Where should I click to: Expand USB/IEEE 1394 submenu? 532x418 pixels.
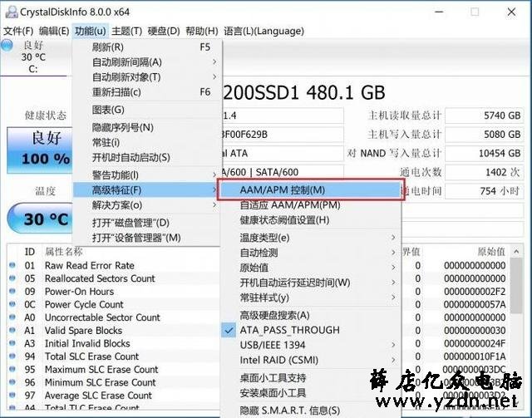[310, 345]
